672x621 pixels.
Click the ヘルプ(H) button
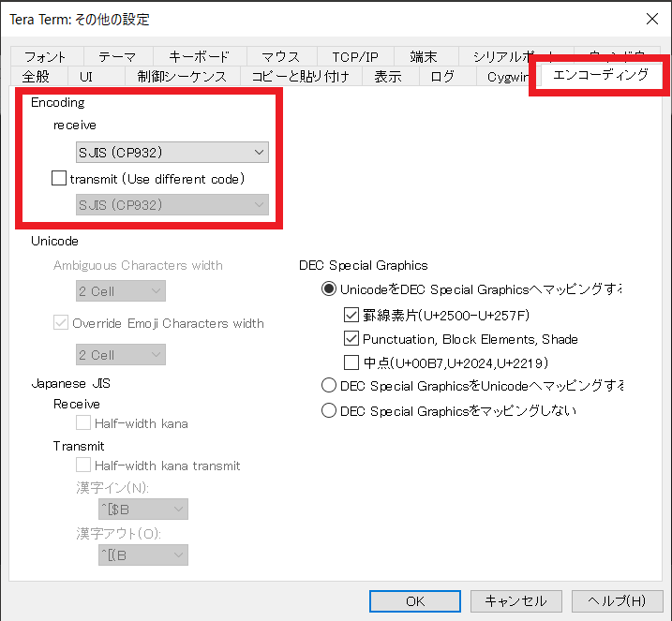(616, 600)
